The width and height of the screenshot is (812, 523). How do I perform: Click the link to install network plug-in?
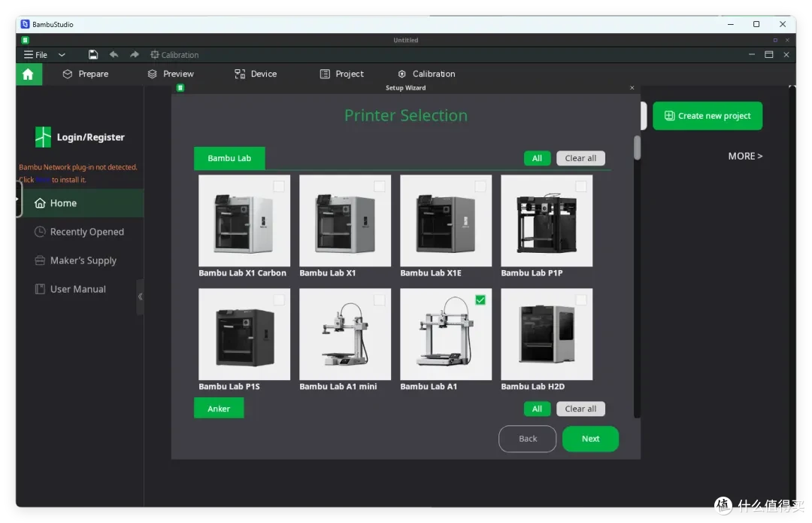click(43, 180)
